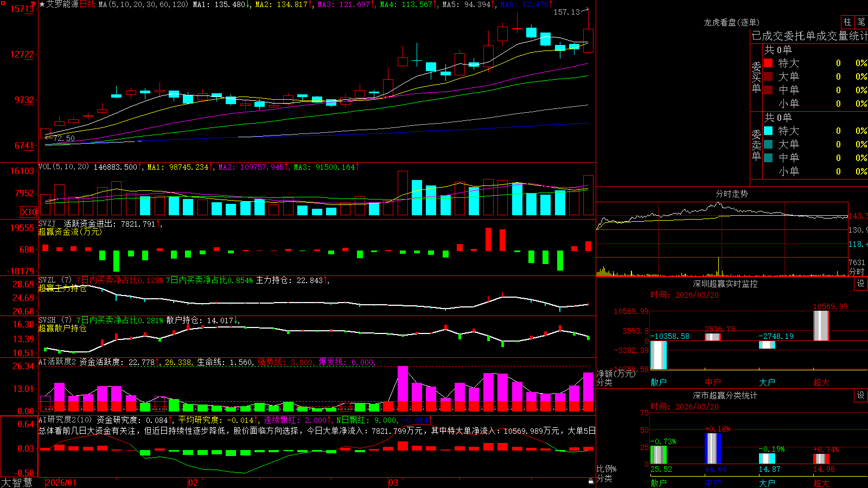Click the 大智慧 logo at bottom-left
This screenshot has height=488, width=868.
pos(17,483)
